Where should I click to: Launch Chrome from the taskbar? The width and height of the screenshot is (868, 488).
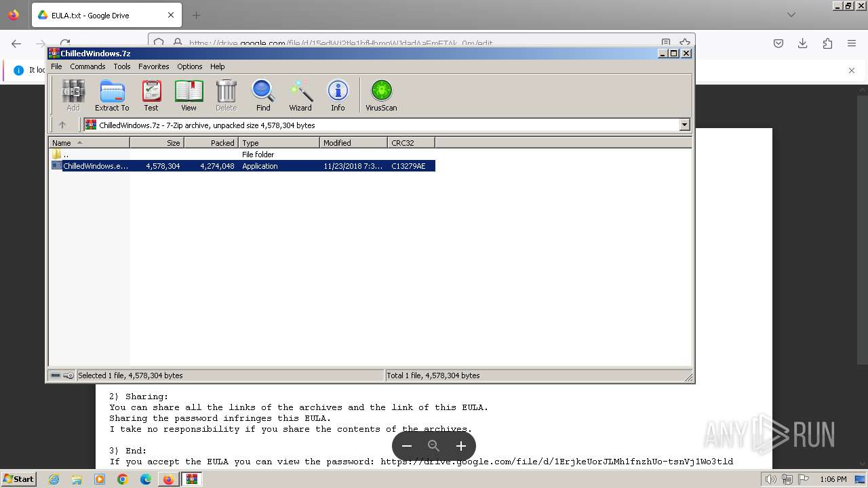123,479
